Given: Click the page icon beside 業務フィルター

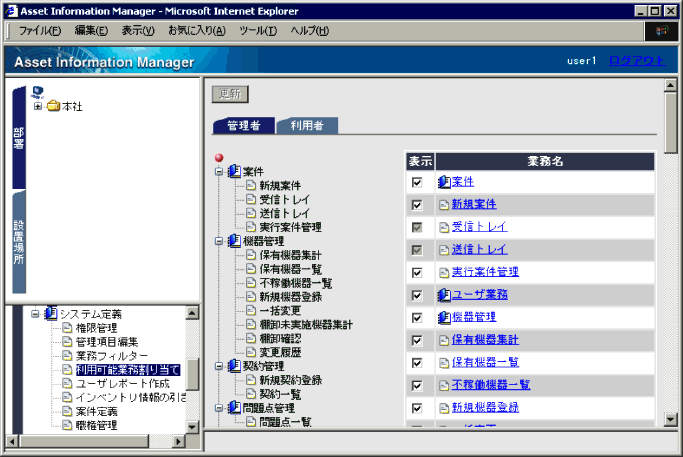Looking at the screenshot, I should tap(67, 355).
